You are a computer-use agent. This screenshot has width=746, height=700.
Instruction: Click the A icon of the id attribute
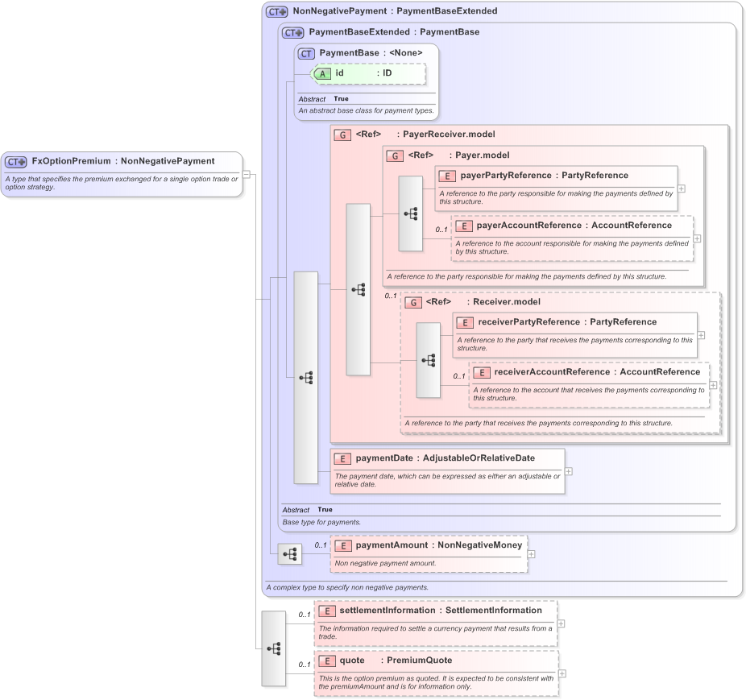tap(322, 73)
